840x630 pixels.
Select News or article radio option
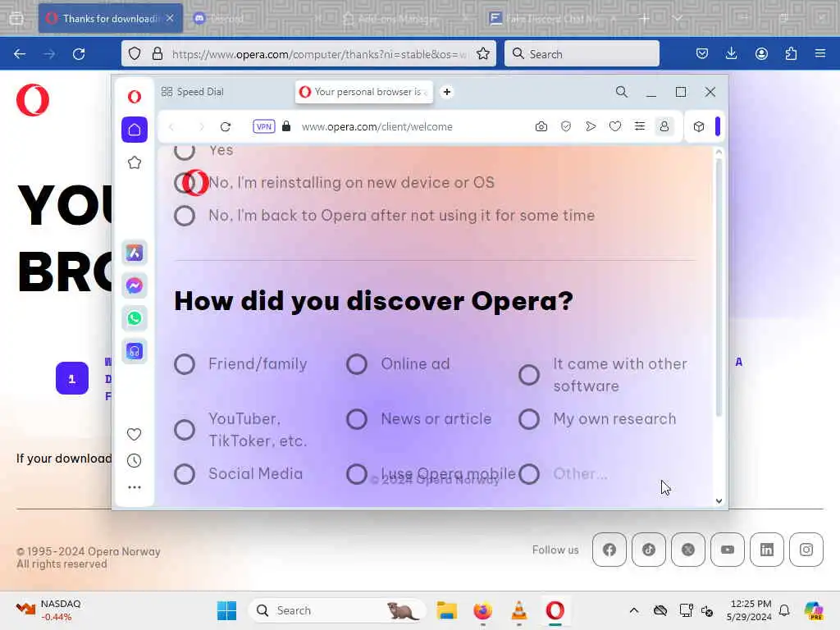pos(357,419)
